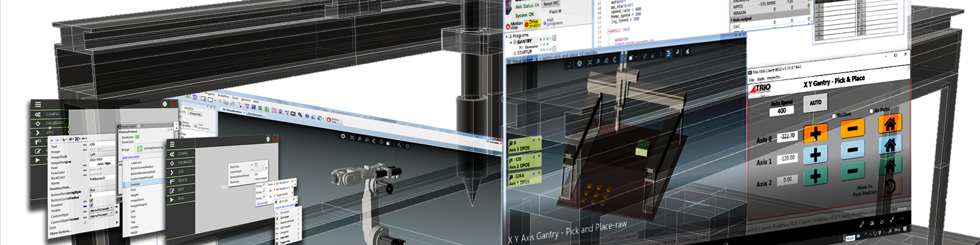
Task: Select EDIT in front dark HMI panel
Action: pos(180,189)
